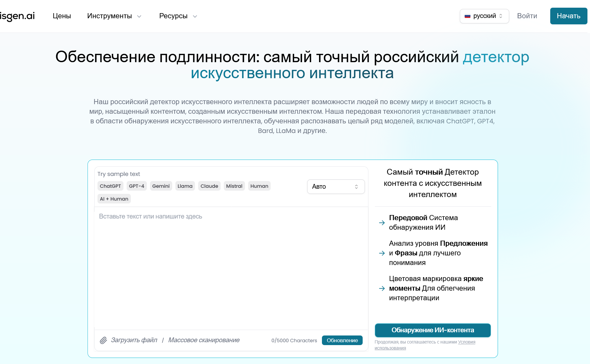Image resolution: width=590 pixels, height=364 pixels.
Task: Select the GPT-4 sample text option
Action: click(136, 186)
